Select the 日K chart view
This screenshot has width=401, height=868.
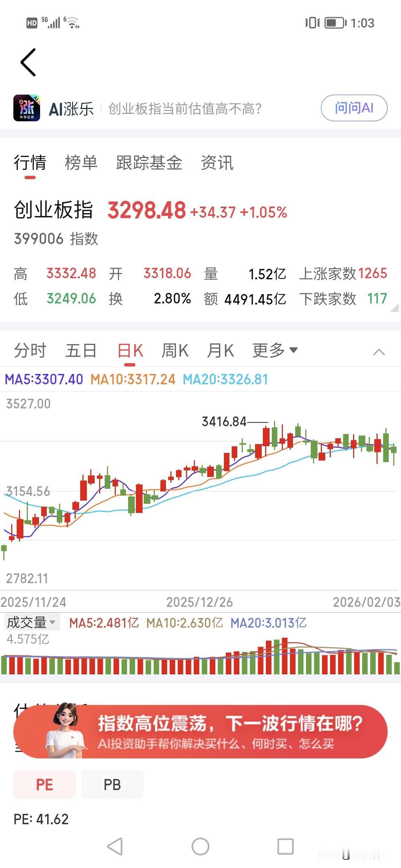pyautogui.click(x=130, y=350)
